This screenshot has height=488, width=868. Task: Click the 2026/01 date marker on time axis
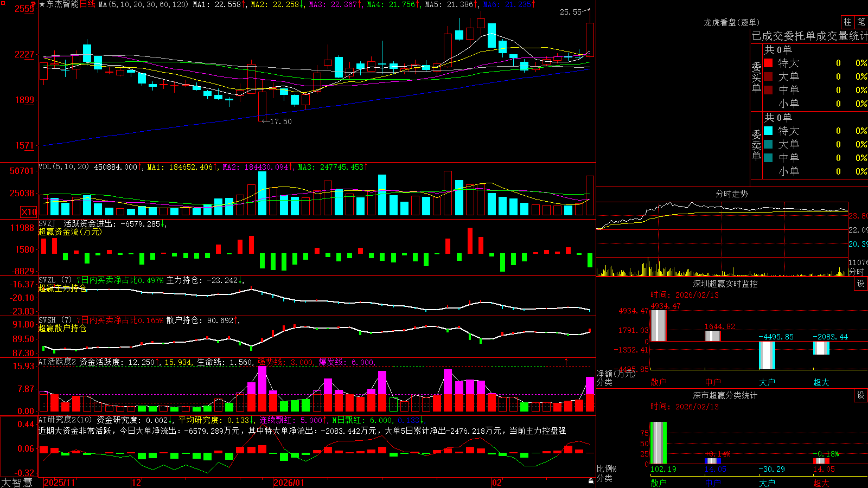[x=289, y=483]
